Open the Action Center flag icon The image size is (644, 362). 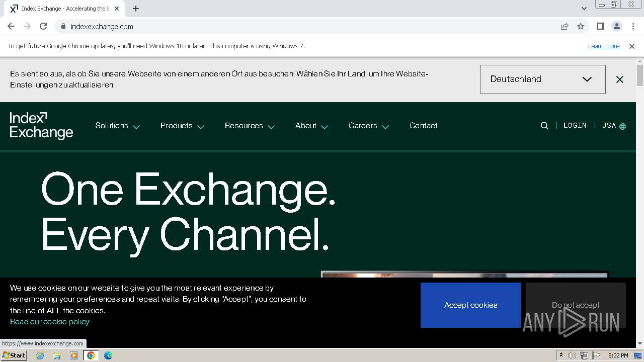(x=596, y=355)
